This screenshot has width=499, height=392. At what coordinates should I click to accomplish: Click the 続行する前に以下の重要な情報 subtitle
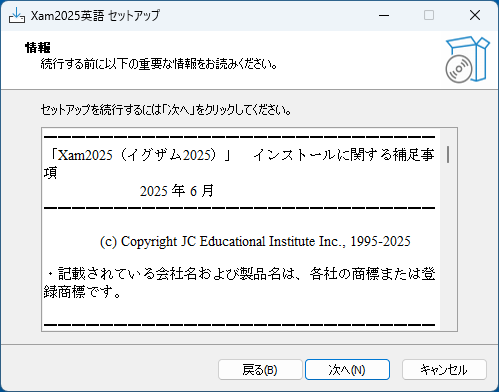pyautogui.click(x=159, y=64)
